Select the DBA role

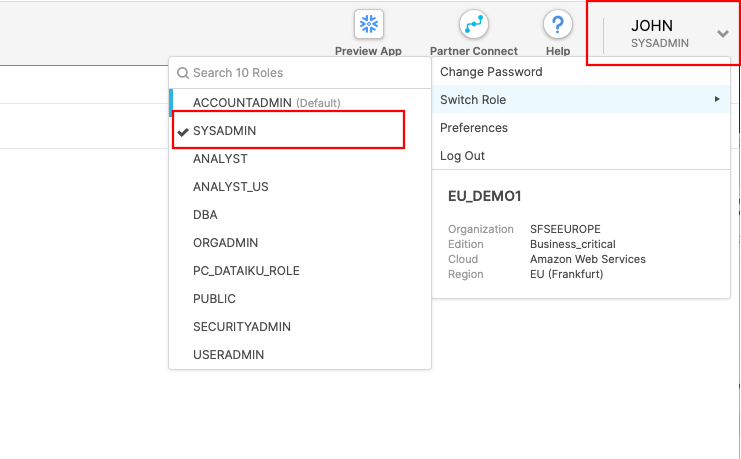point(205,215)
